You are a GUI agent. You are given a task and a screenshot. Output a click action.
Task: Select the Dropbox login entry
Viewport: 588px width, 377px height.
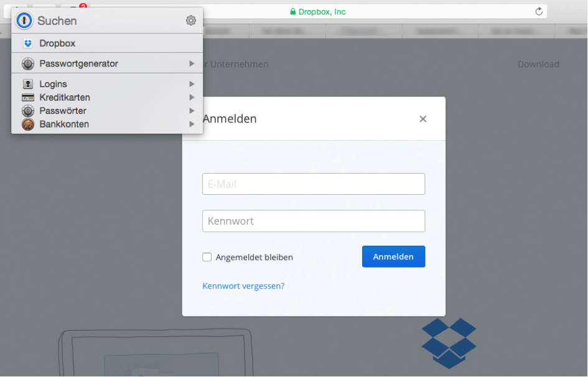pos(107,44)
